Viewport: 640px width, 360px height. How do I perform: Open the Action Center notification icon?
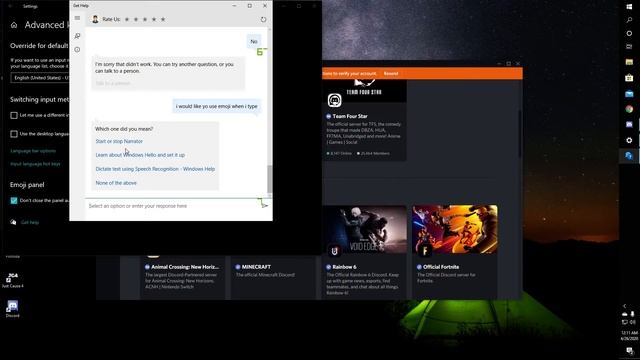pos(630,351)
